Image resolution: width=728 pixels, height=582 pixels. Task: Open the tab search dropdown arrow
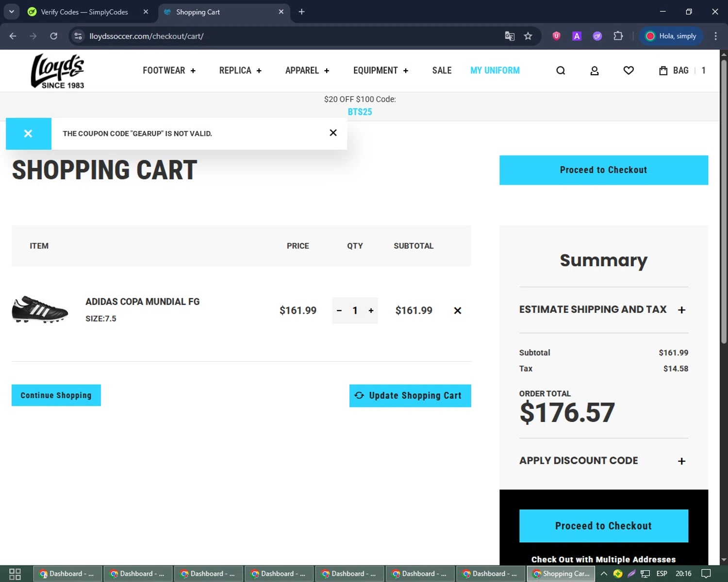12,12
